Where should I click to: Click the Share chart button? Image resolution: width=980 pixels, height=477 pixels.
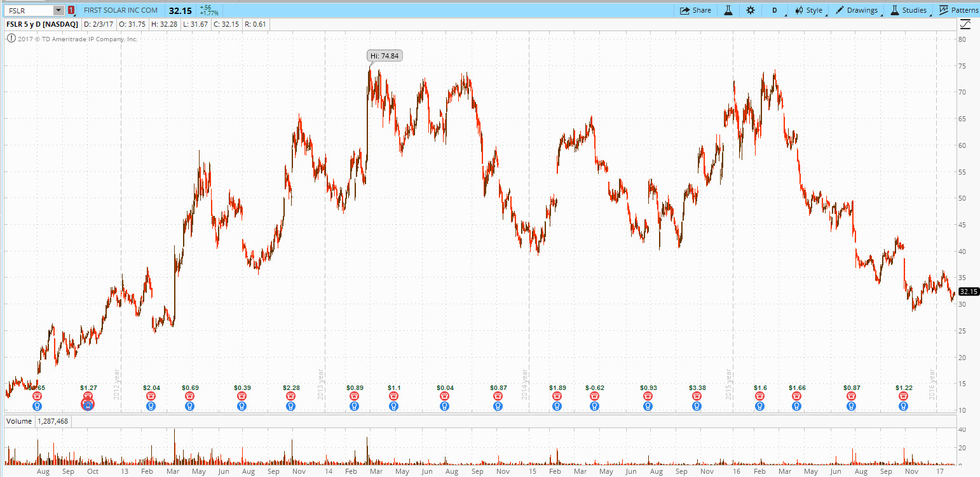(x=695, y=10)
